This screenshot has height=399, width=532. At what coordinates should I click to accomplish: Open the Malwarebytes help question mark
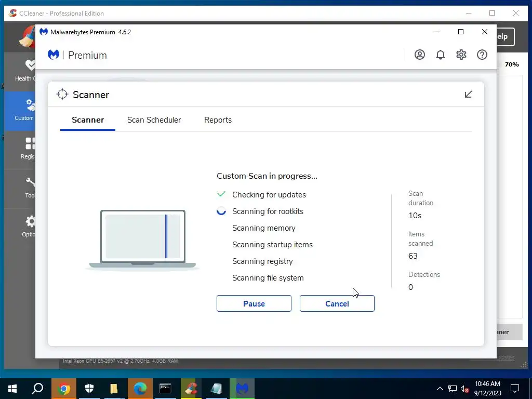click(x=482, y=55)
